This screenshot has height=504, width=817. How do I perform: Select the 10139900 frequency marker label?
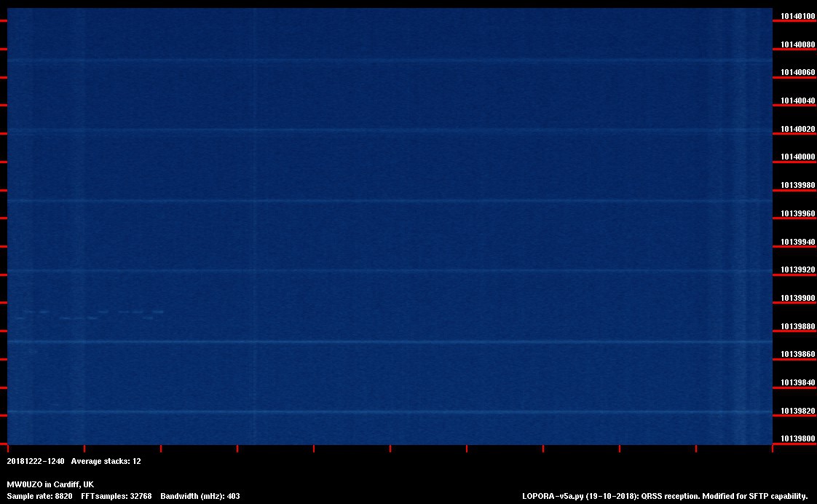(x=797, y=298)
